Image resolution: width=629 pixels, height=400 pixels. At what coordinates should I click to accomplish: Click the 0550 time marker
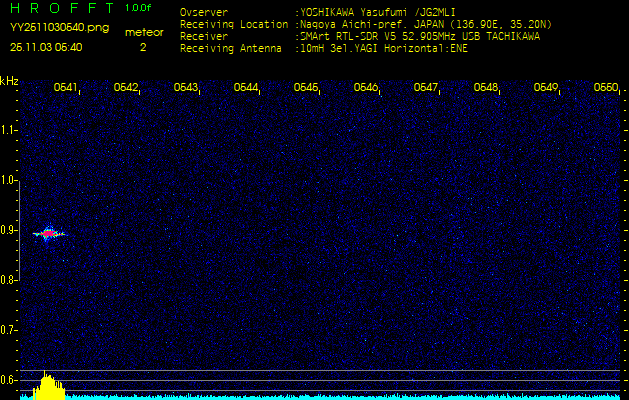pyautogui.click(x=606, y=87)
